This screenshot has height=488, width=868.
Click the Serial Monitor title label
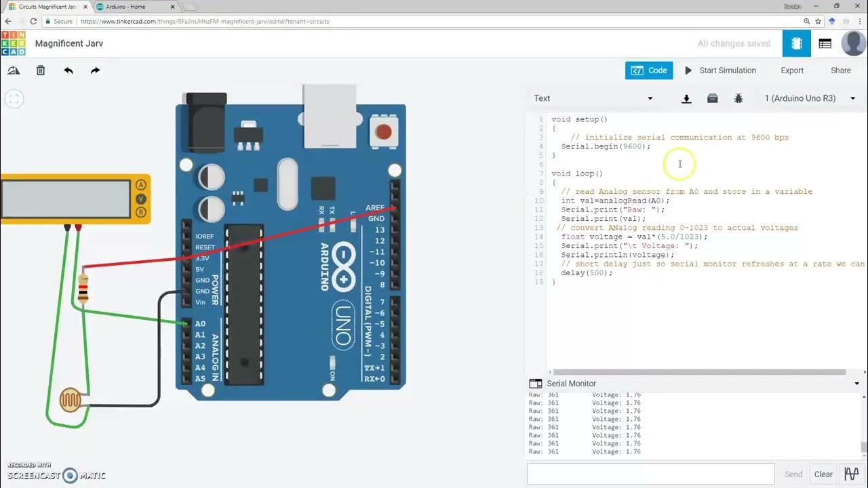(572, 384)
